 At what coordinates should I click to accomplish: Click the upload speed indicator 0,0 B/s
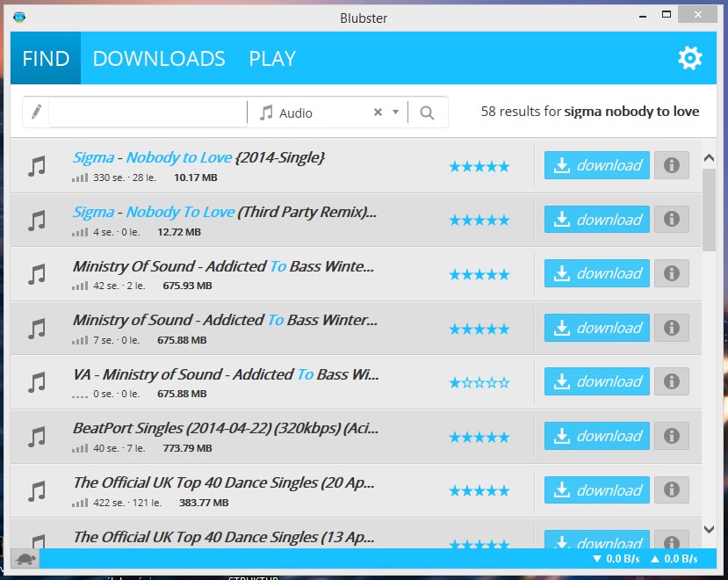[x=674, y=559]
